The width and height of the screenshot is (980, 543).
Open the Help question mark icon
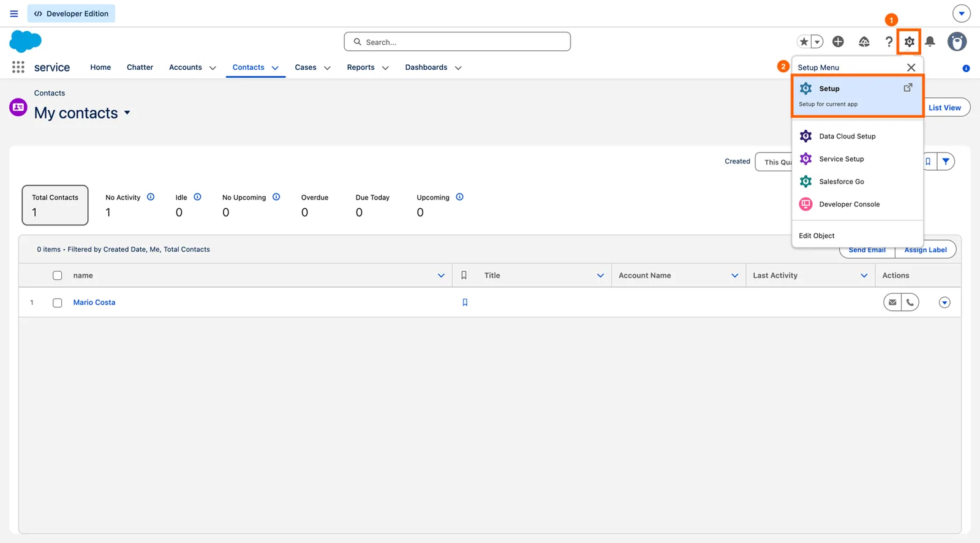pos(889,42)
